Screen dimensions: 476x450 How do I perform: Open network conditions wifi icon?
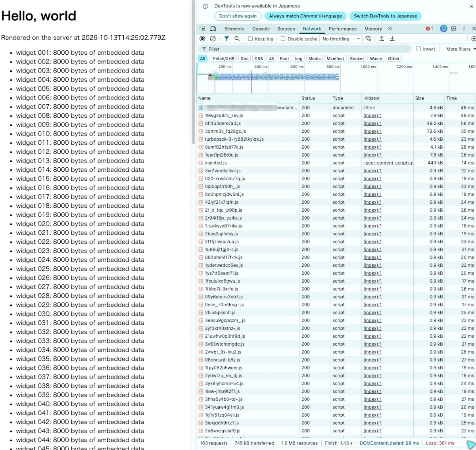[x=369, y=39]
